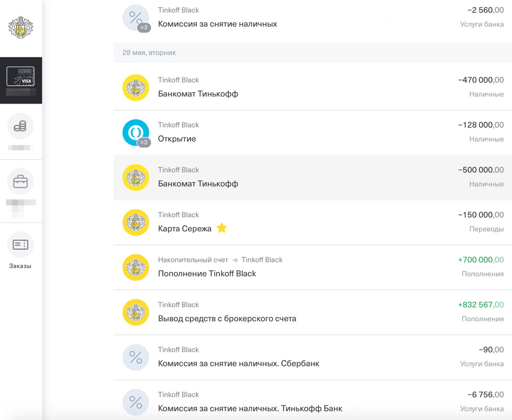Image resolution: width=512 pixels, height=420 pixels.
Task: Click Пополнения under the +832 567,00 amount
Action: click(483, 319)
